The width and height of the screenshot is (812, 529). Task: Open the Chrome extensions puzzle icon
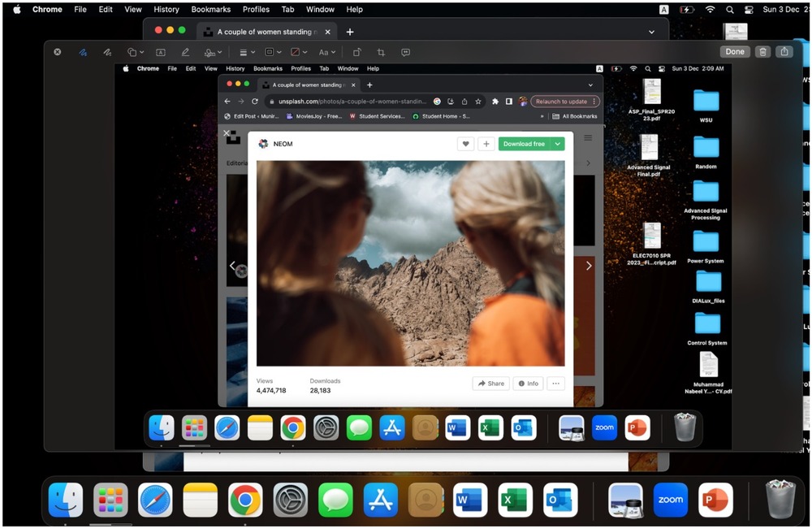(495, 101)
